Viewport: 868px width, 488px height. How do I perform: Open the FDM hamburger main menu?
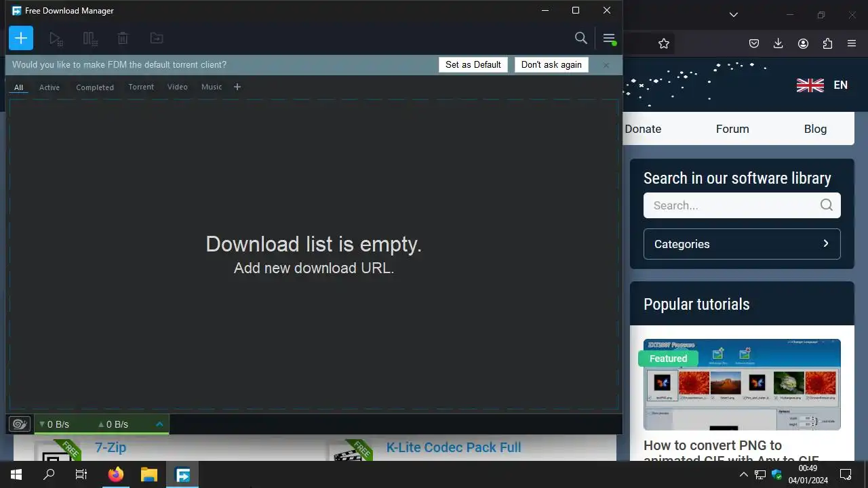609,39
